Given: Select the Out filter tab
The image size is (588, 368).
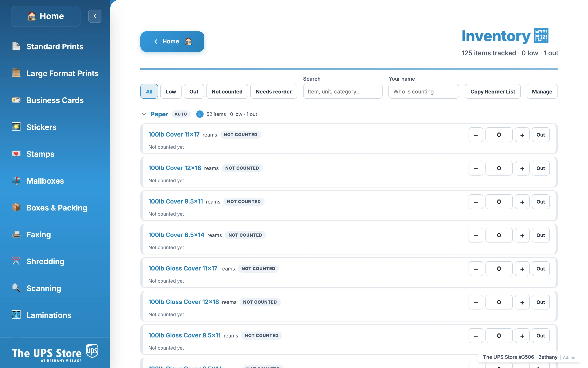Looking at the screenshot, I should [x=194, y=91].
